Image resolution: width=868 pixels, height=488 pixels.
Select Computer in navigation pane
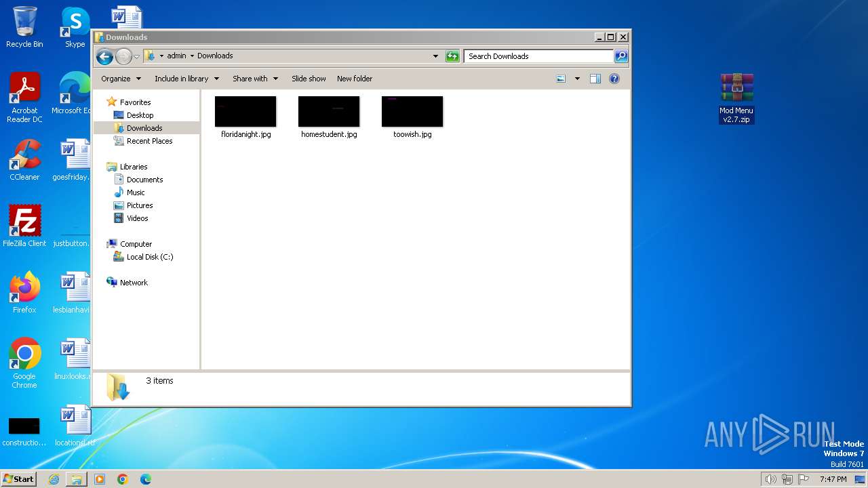[136, 244]
